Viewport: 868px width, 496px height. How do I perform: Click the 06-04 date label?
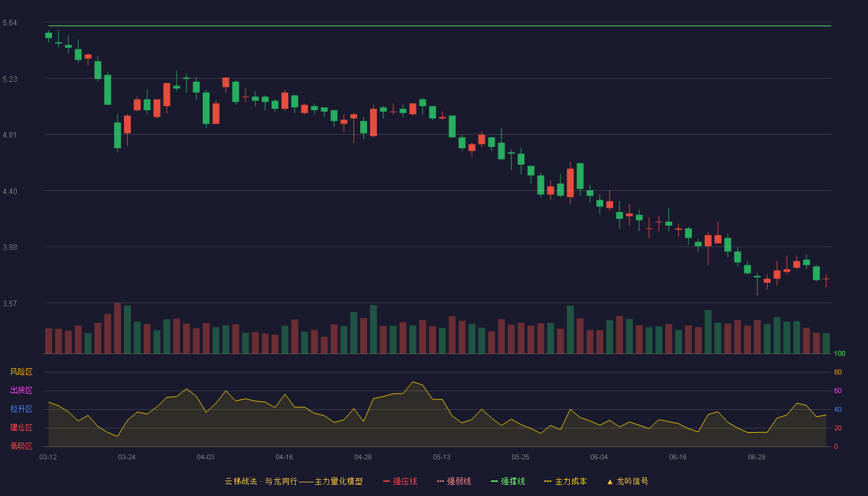pos(599,457)
